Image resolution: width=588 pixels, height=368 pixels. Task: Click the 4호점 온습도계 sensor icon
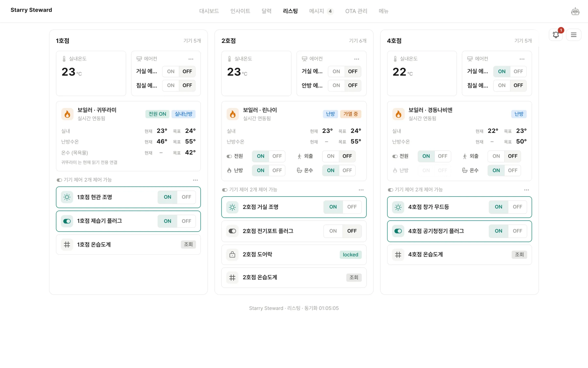(398, 255)
